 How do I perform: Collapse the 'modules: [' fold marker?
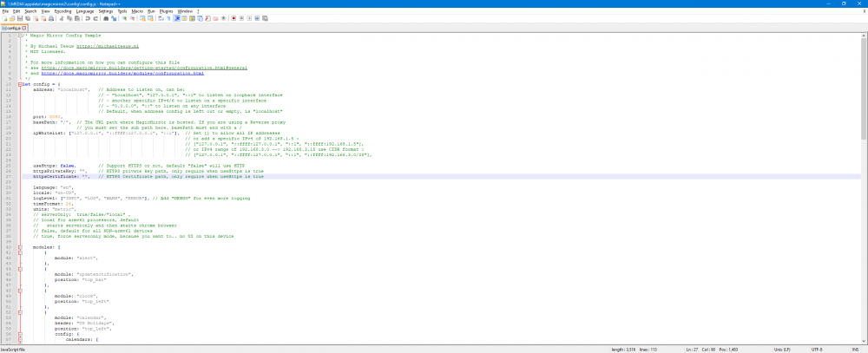pos(21,248)
